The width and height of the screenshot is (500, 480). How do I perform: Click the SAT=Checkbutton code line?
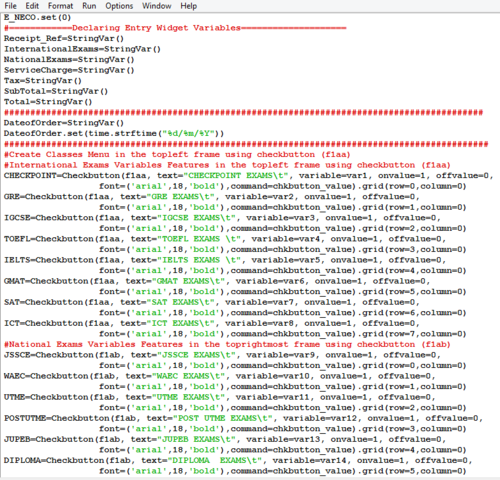pos(212,302)
